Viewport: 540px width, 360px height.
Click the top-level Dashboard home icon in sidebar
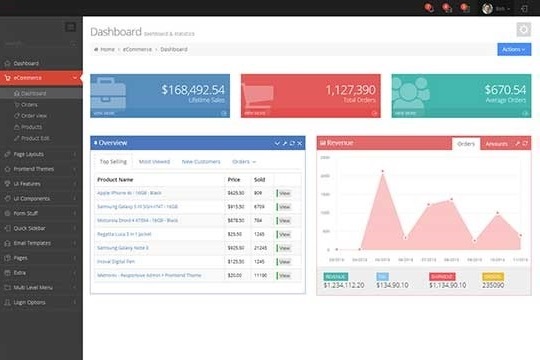point(7,63)
